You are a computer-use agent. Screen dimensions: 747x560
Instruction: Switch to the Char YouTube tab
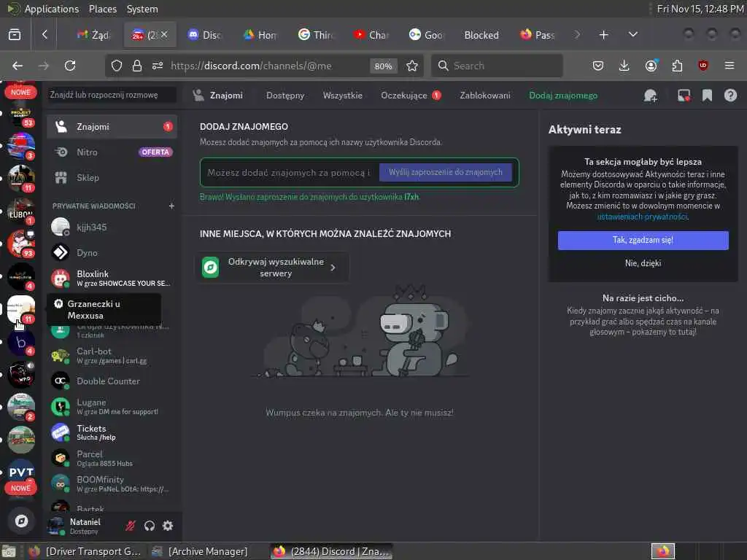tap(371, 35)
